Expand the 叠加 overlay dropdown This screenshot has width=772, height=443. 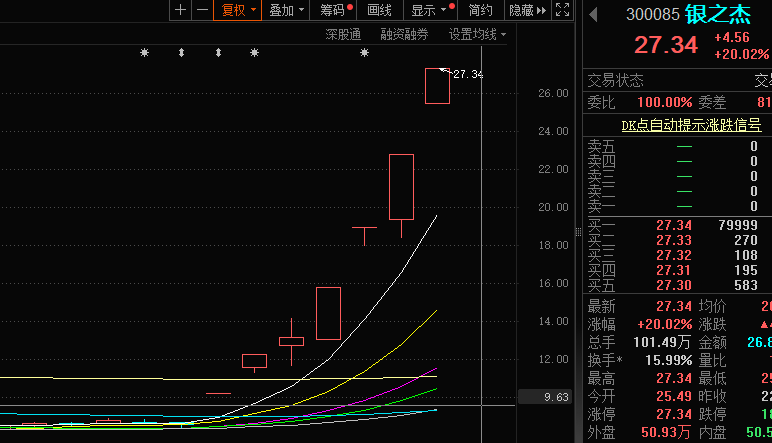(x=287, y=10)
